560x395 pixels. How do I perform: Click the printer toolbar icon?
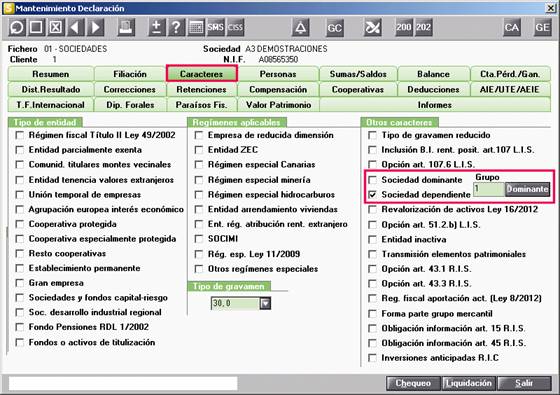(126, 28)
